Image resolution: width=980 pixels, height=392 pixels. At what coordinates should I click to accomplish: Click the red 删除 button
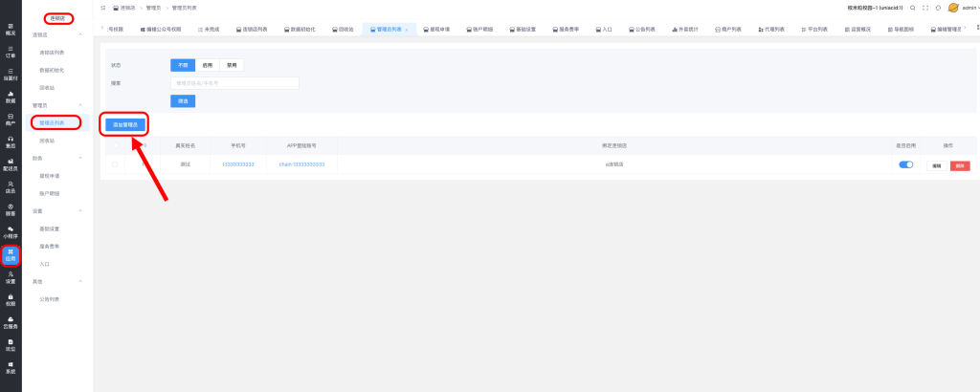click(960, 165)
